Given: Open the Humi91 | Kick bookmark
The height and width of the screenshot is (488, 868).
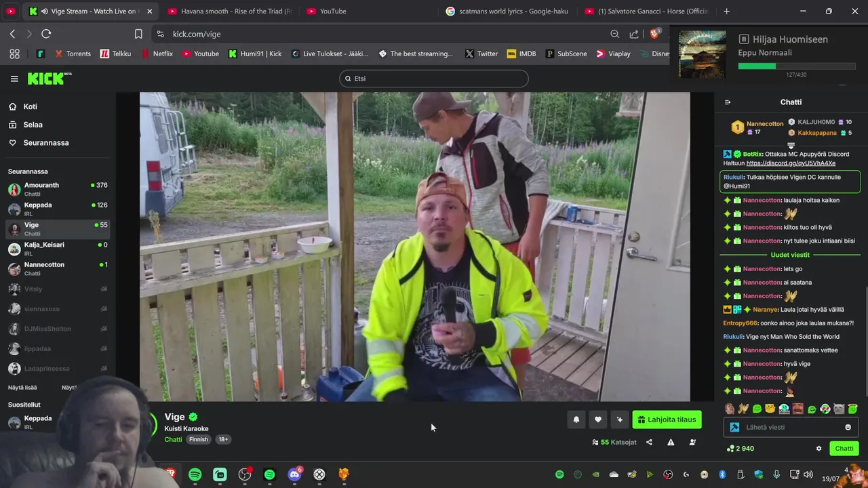Looking at the screenshot, I should 255,54.
